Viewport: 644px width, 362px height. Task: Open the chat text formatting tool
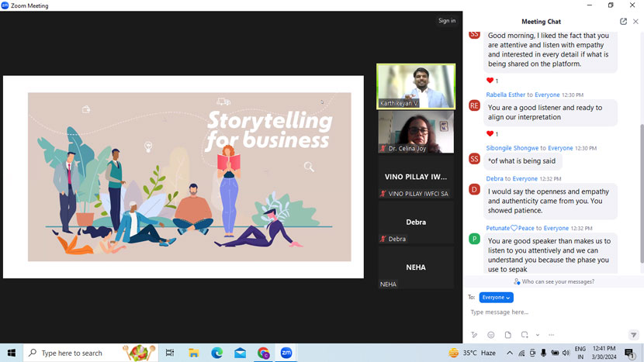click(474, 335)
